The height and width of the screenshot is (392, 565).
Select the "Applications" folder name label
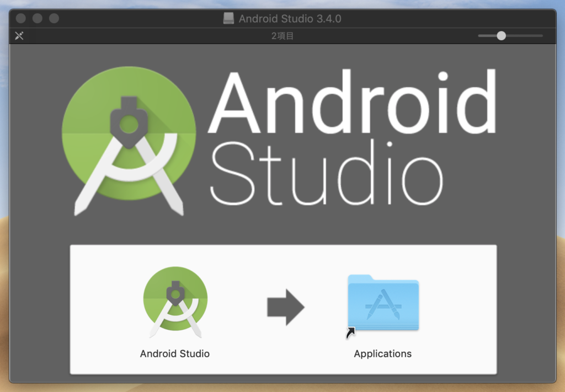(383, 354)
